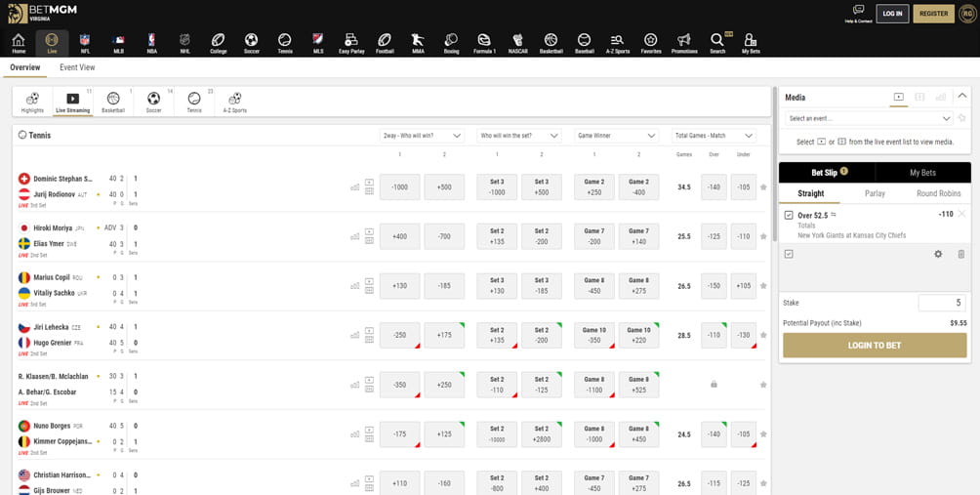Pick Jurij Rodionov +500 match odds
Screen dimensions: 980x495
[x=444, y=186]
